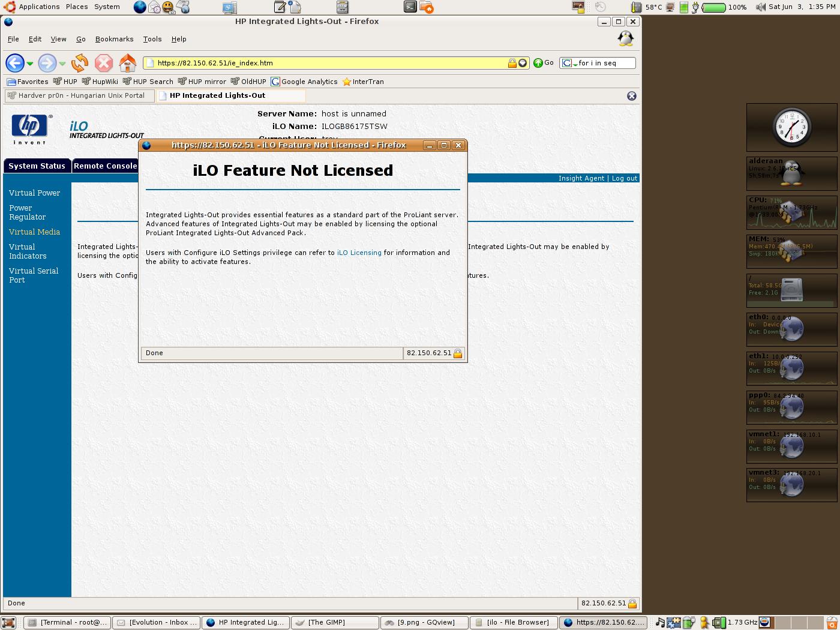The height and width of the screenshot is (630, 840).
Task: Click the mail envelope launcher in top panel
Action: point(154,7)
